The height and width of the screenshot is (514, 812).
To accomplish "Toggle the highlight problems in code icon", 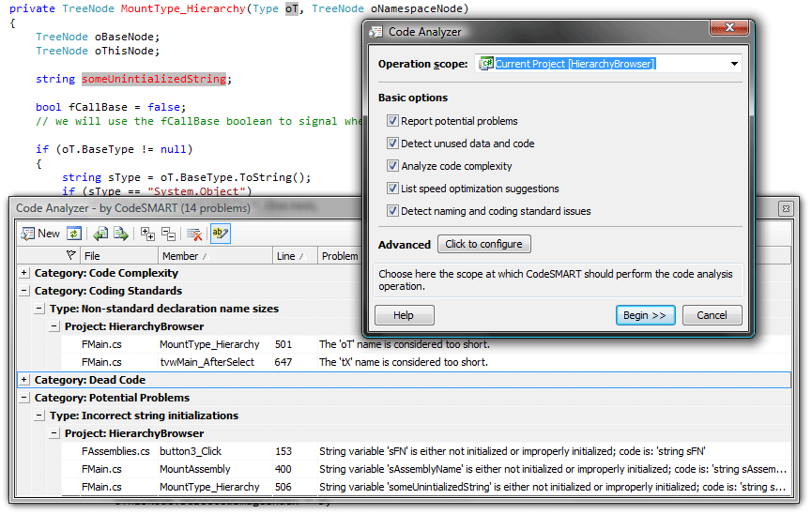I will coord(220,234).
